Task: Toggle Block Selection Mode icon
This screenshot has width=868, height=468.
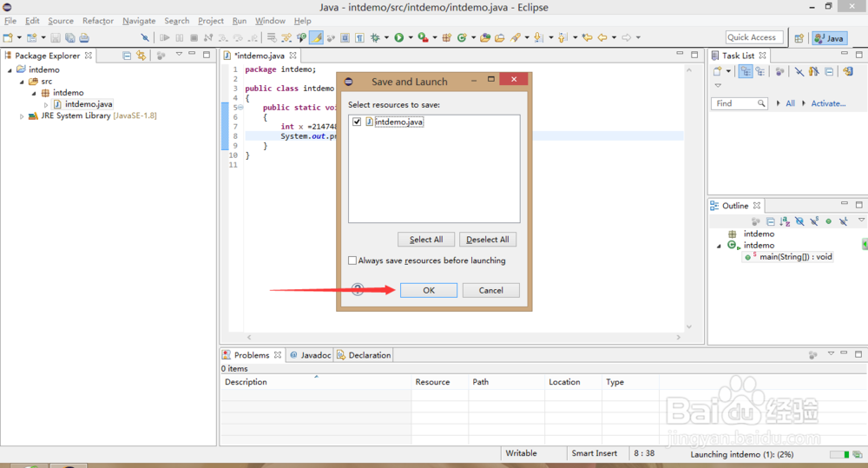Action: point(345,37)
